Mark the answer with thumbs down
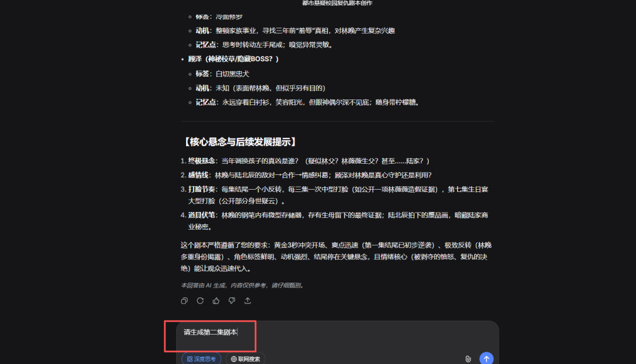Viewport: 636px width, 364px height. 231,301
